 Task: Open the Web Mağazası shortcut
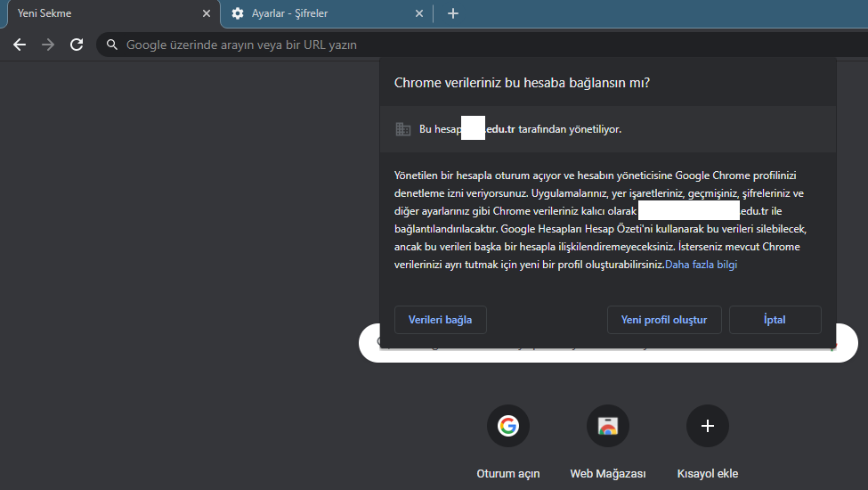(x=608, y=426)
